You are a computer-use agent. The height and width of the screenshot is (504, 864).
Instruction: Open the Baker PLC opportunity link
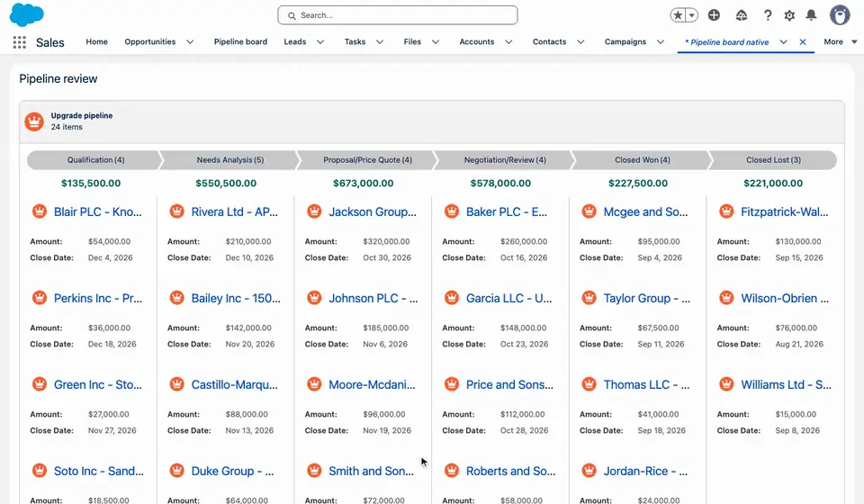tap(507, 212)
